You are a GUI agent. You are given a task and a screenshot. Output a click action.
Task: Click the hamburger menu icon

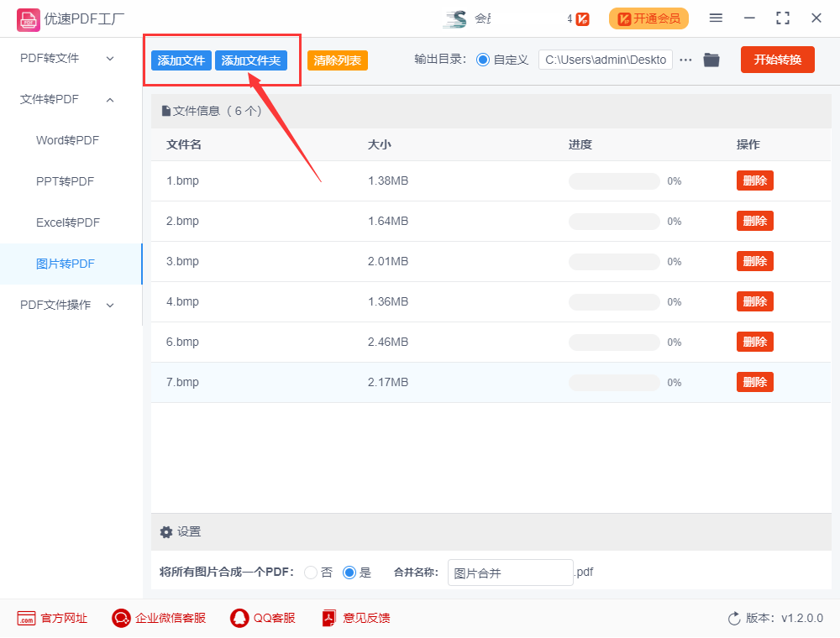pos(716,18)
